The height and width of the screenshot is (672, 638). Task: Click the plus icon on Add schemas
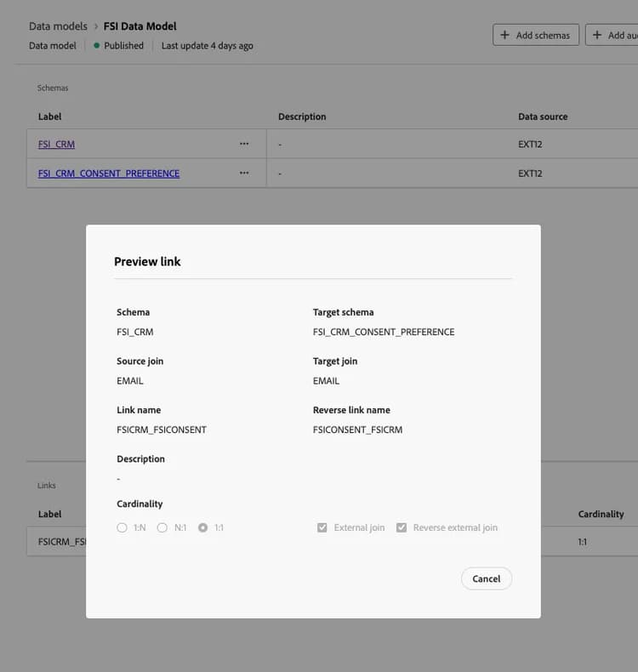point(505,35)
